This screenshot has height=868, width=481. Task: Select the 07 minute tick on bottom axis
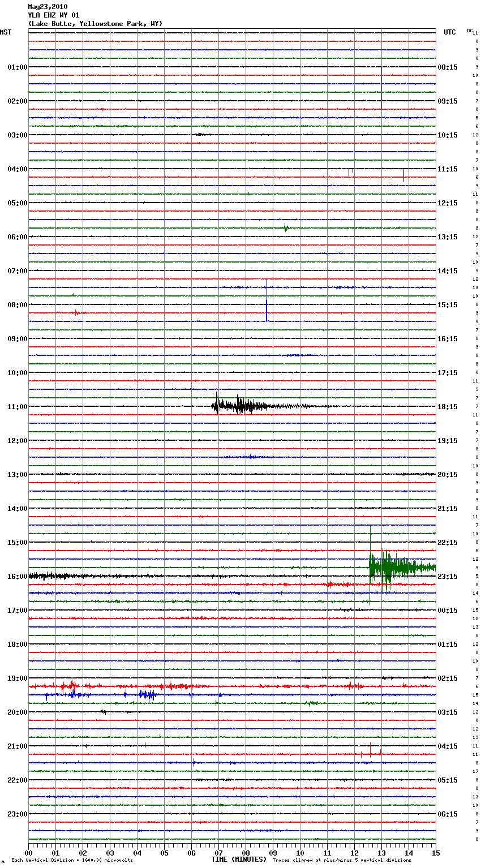pos(218,853)
